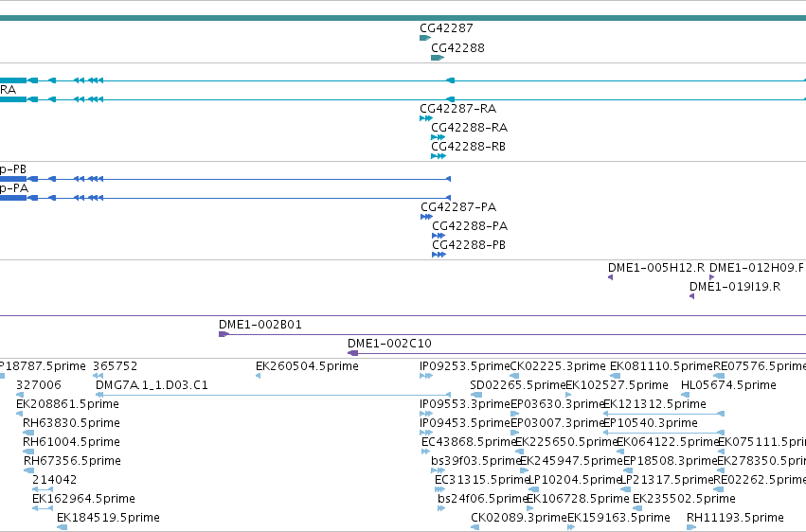Open the CG42287-RA transcript feature
Image resolution: width=806 pixels, height=532 pixels.
click(426, 118)
